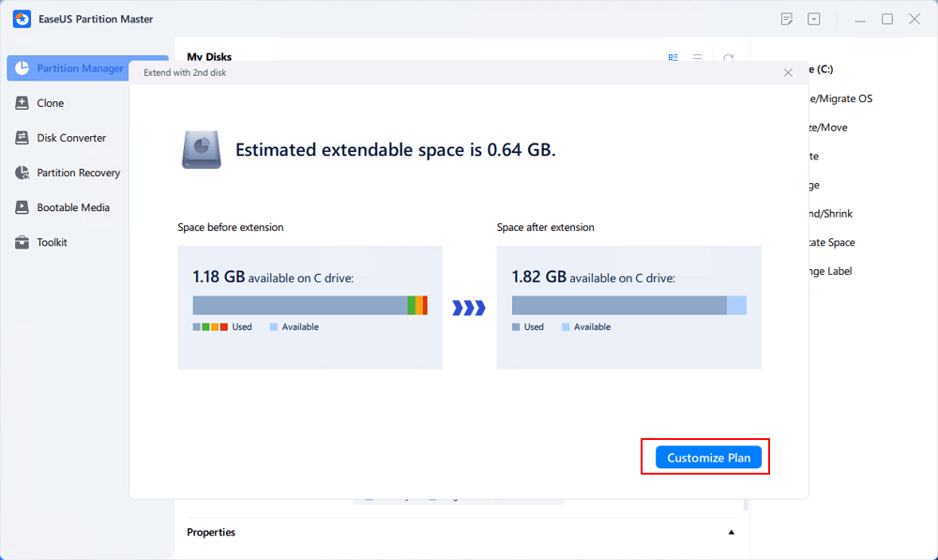The height and width of the screenshot is (560, 938).
Task: Click the My Disks heading
Action: [209, 56]
